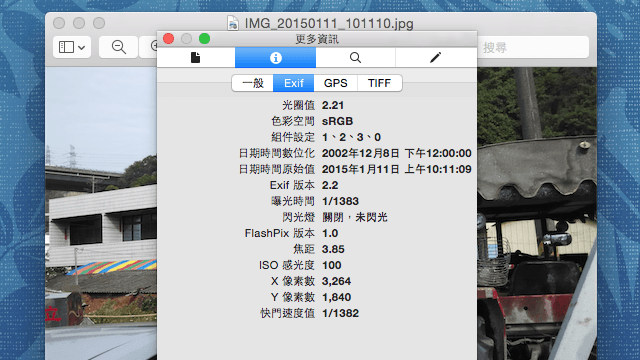This screenshot has width=640, height=360.
Task: Click the 快門速度值 label
Action: coord(288,313)
